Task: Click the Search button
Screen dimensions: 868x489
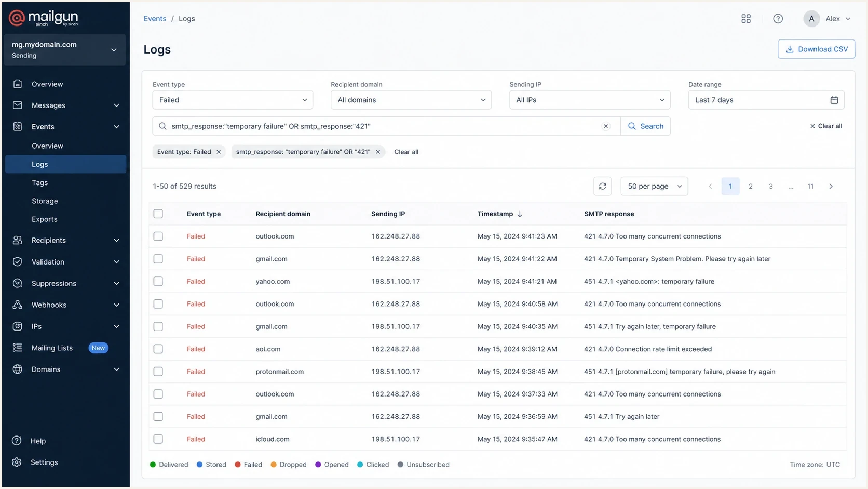Action: coord(645,126)
